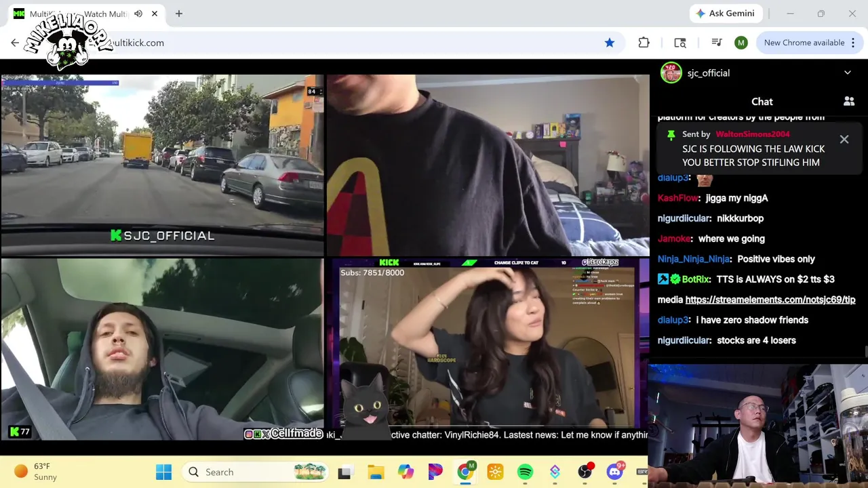868x488 pixels.
Task: Select the in-car hoodie stream tile
Action: [161, 349]
